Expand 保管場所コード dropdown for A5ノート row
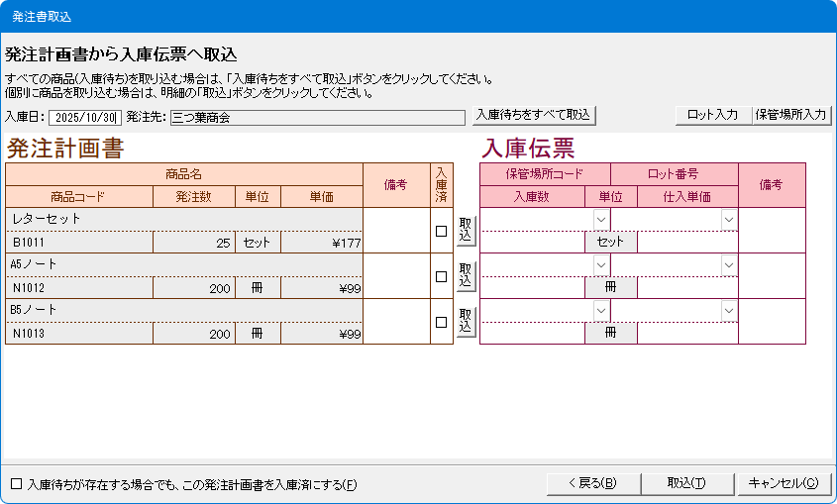This screenshot has width=837, height=504. 601,264
